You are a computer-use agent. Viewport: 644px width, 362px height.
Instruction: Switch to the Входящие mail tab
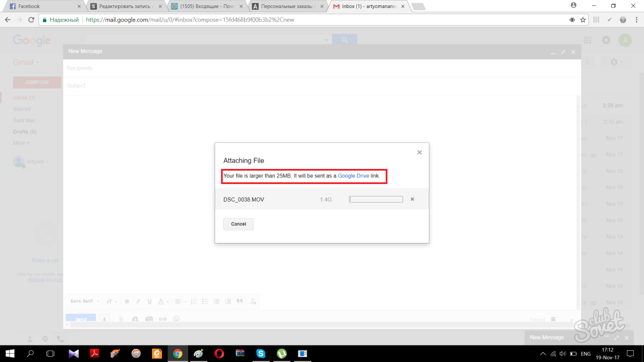[206, 6]
